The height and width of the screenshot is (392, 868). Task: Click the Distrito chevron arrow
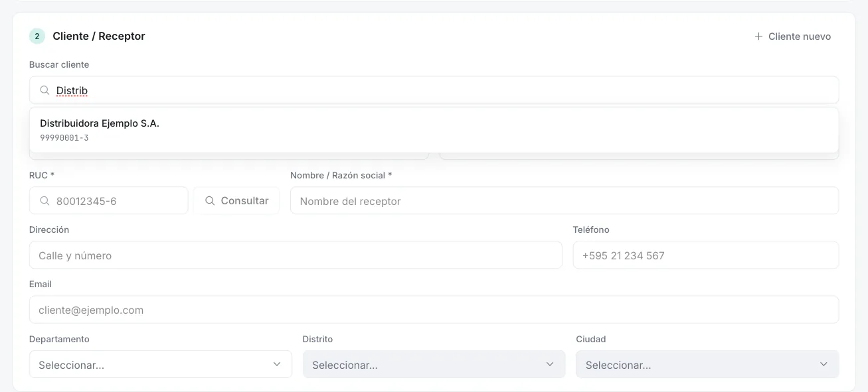[x=550, y=364]
